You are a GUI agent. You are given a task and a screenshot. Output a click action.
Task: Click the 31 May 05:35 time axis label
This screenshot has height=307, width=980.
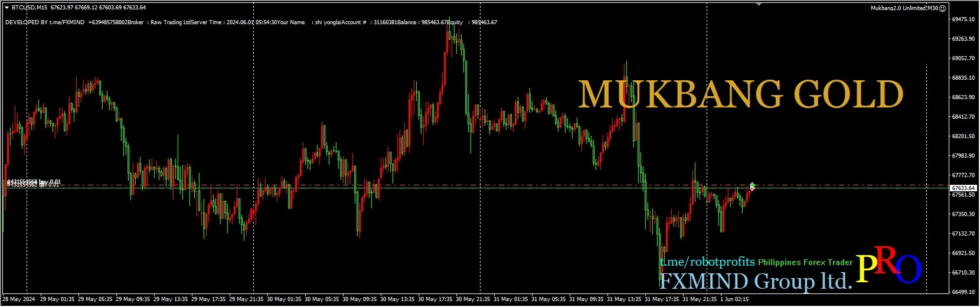click(548, 299)
